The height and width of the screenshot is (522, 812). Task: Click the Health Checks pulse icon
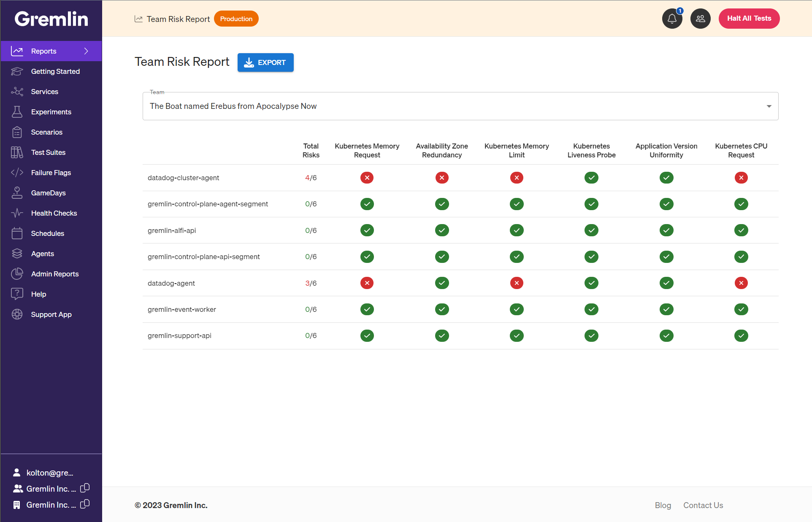(x=17, y=213)
